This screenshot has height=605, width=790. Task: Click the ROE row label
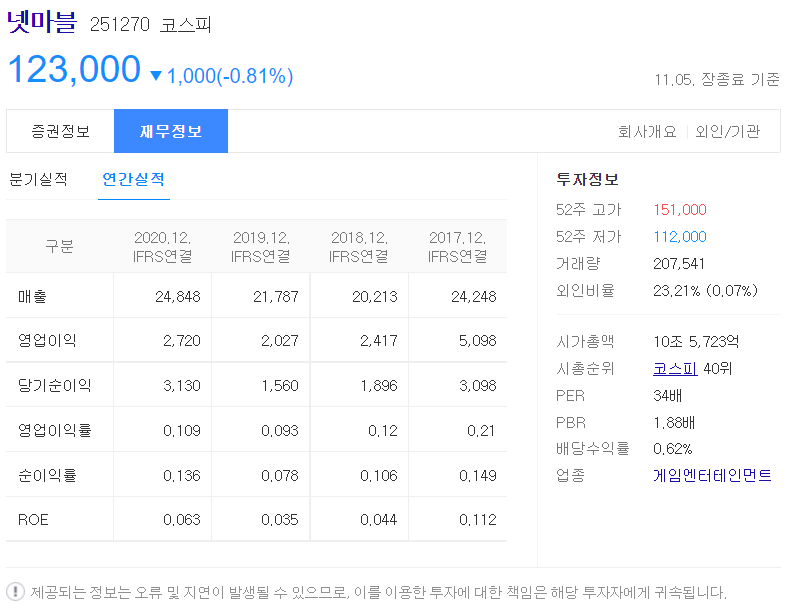33,519
